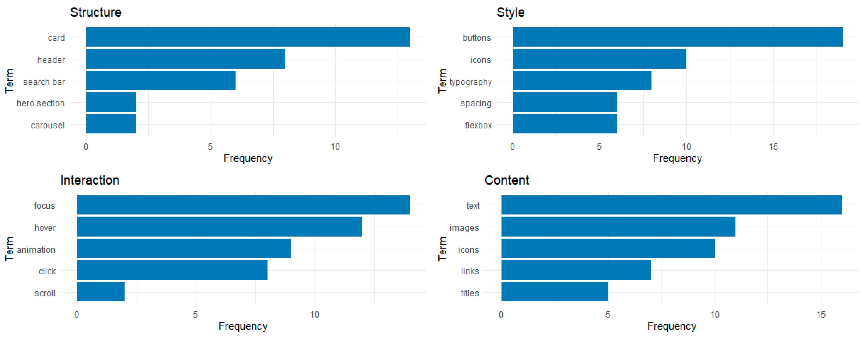Select the text bar in Content chart
The height and width of the screenshot is (338, 868).
point(671,205)
